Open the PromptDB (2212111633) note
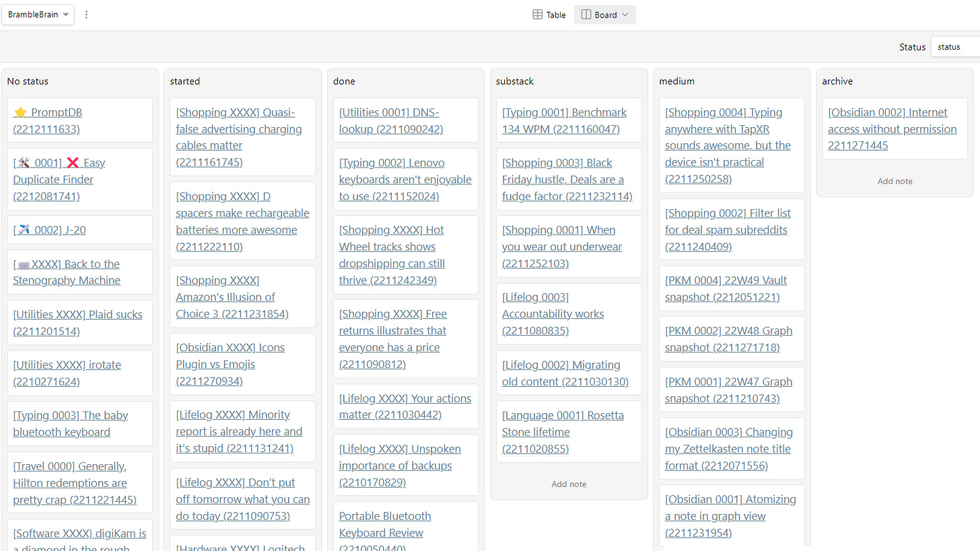This screenshot has height=551, width=980. (80, 120)
